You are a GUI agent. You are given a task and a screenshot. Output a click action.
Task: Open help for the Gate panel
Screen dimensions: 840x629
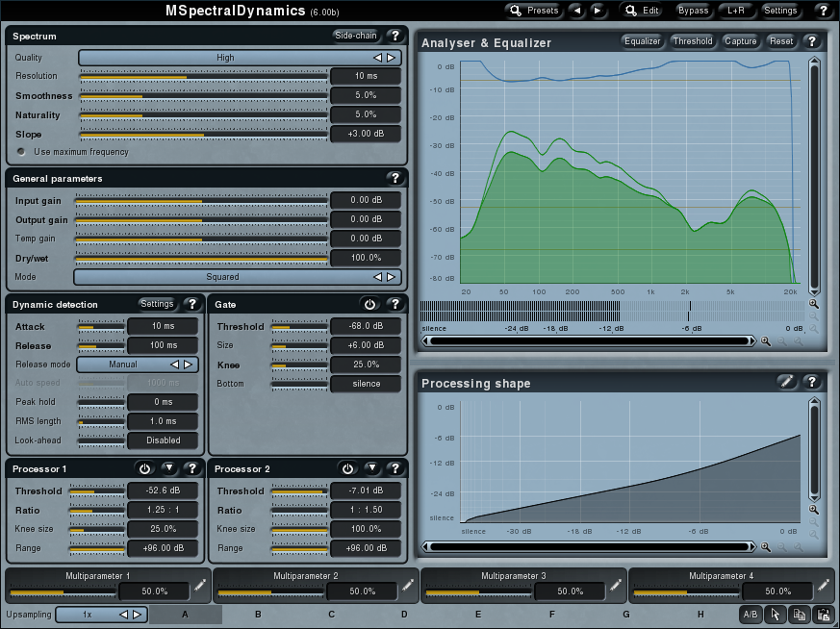(395, 304)
